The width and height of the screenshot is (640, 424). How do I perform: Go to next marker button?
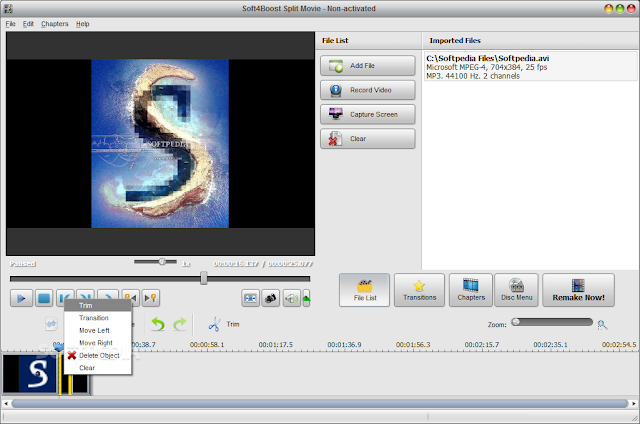click(x=150, y=298)
